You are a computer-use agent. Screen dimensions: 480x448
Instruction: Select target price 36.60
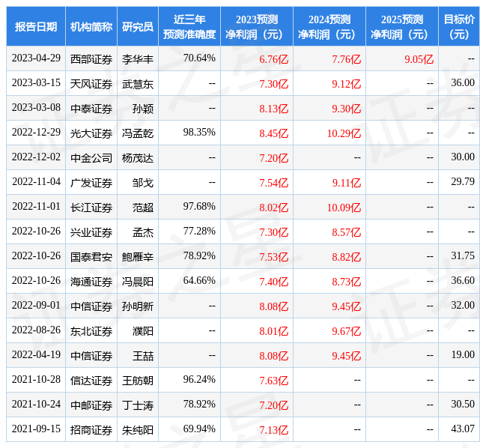[x=463, y=280]
